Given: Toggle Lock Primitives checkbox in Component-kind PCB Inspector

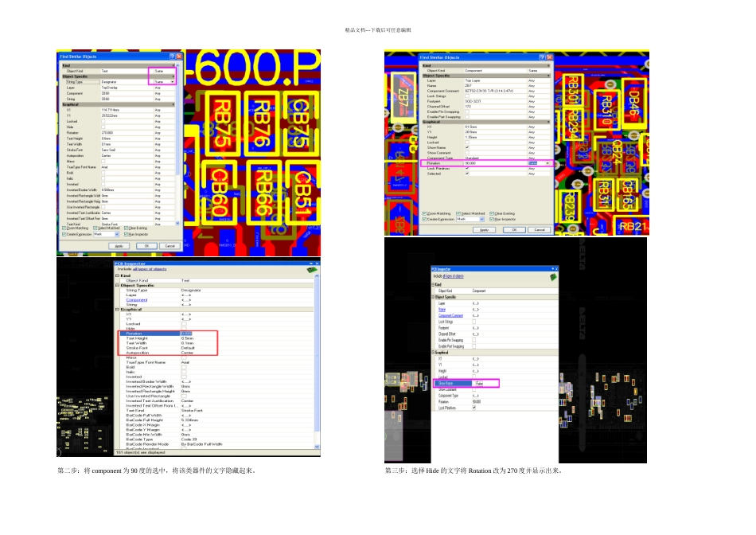Looking at the screenshot, I should click(474, 408).
